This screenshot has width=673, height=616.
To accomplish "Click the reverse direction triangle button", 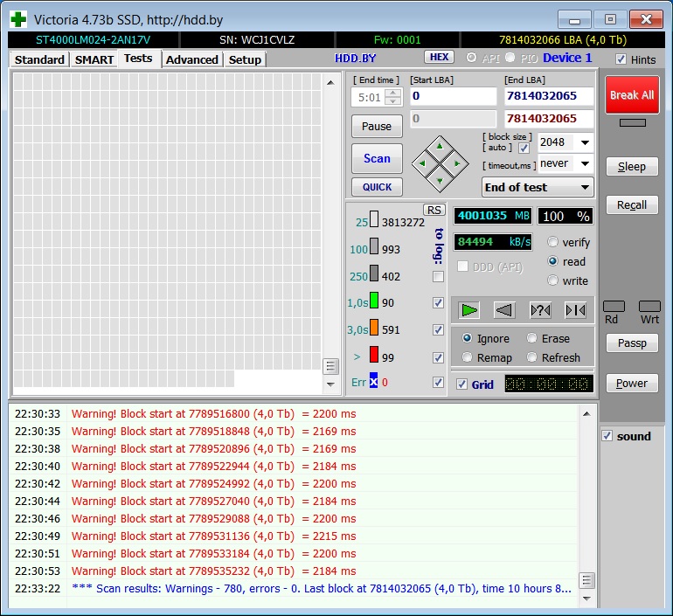I will click(x=504, y=310).
